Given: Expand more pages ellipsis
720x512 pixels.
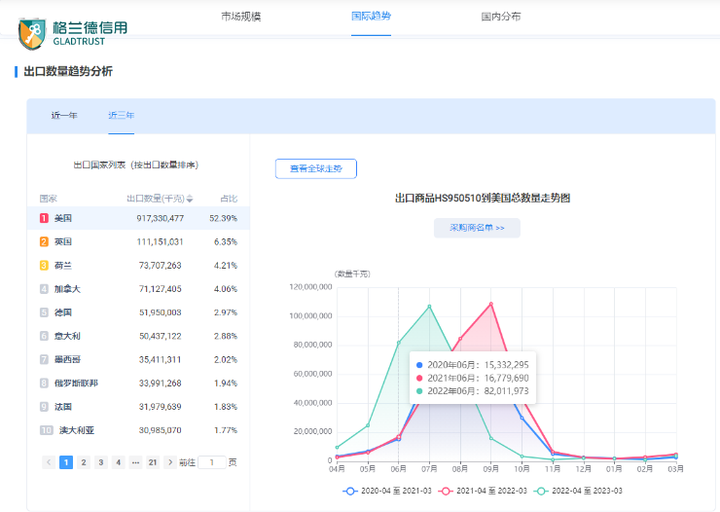Looking at the screenshot, I should point(135,462).
